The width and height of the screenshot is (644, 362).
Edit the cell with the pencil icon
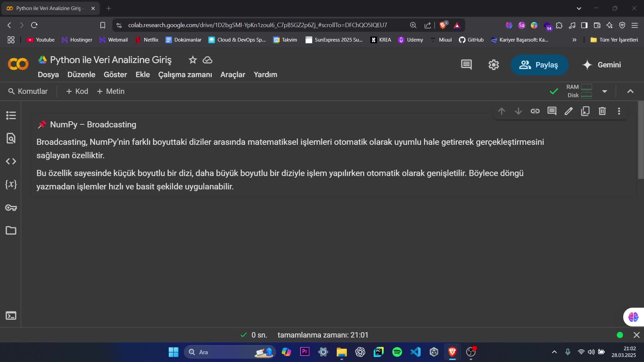coord(569,111)
